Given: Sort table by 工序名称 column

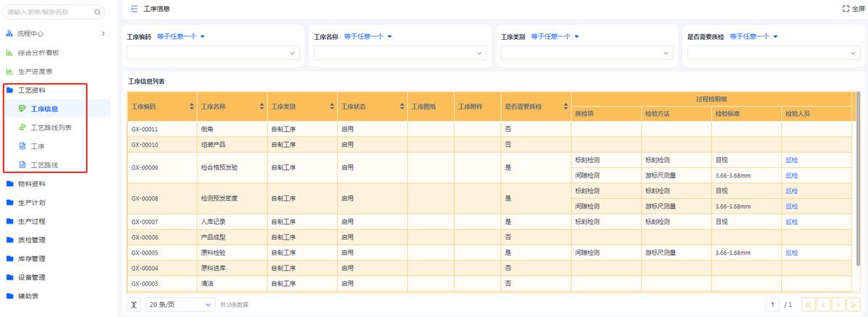Looking at the screenshot, I should (x=262, y=106).
